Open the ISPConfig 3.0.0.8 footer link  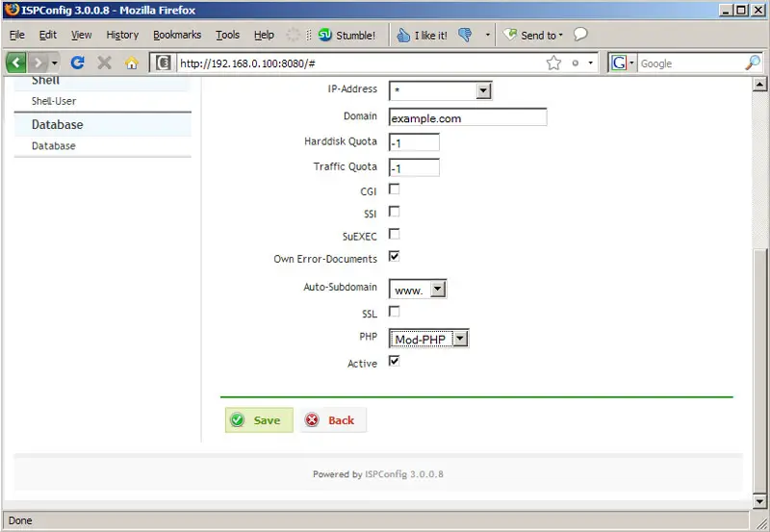click(x=404, y=474)
